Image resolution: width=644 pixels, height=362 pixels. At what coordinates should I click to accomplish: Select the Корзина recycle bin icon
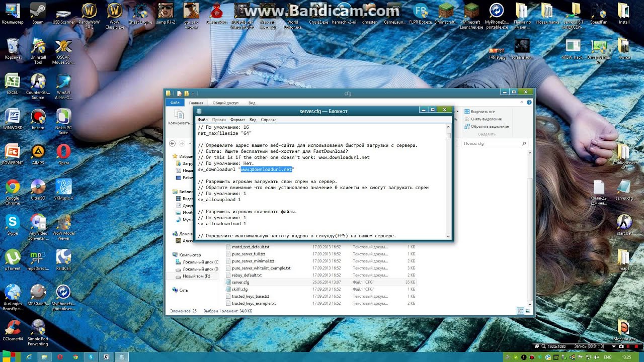click(13, 49)
